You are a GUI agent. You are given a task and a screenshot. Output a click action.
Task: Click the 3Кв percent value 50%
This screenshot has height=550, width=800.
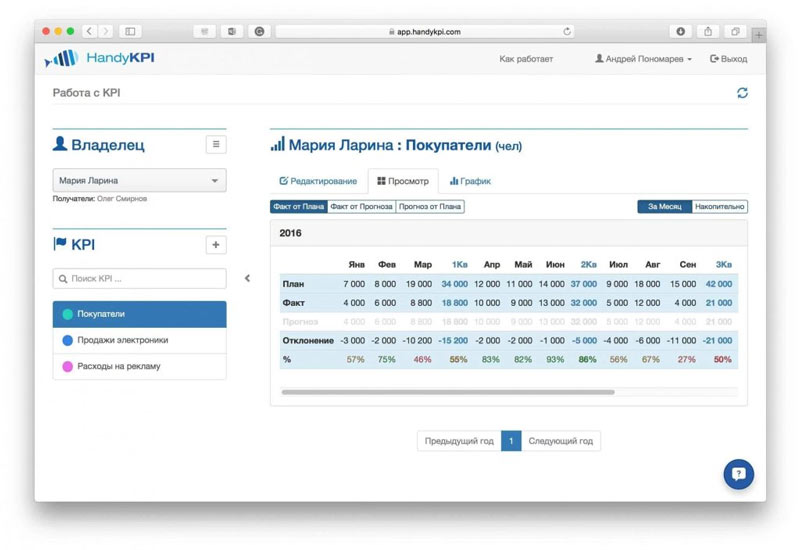coord(722,359)
